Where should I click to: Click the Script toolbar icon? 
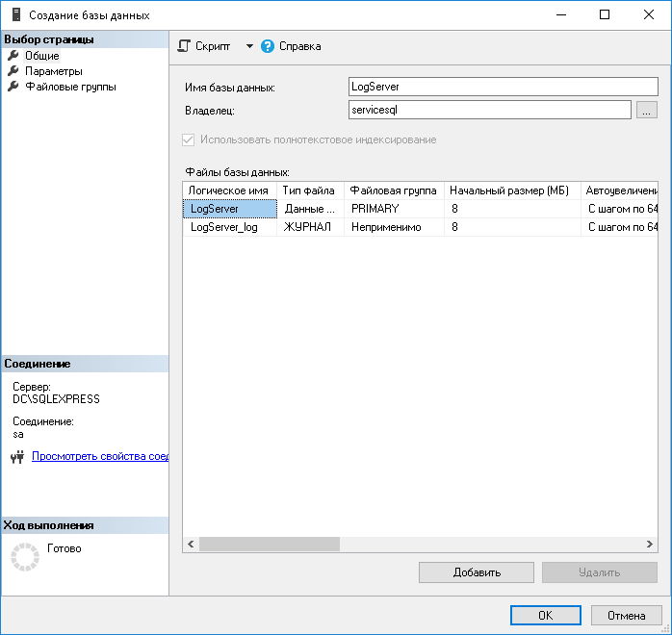click(x=185, y=46)
